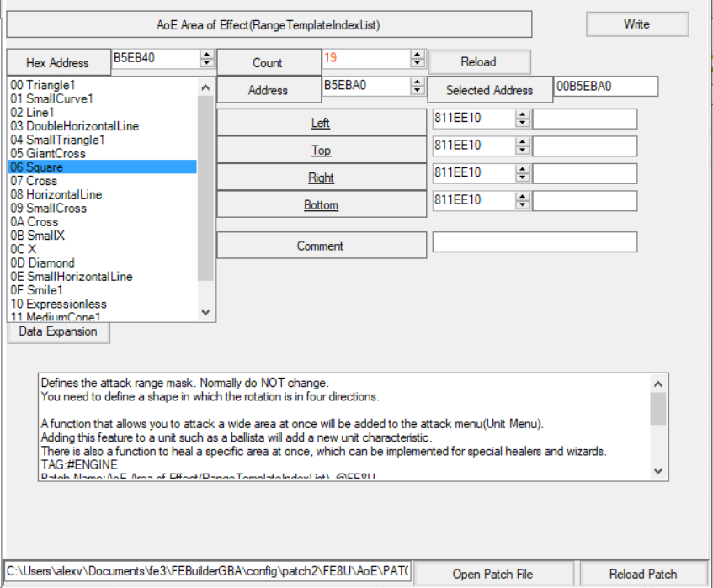
Task: Select 03 DoubleHorizontalLine list entry
Action: (103, 126)
